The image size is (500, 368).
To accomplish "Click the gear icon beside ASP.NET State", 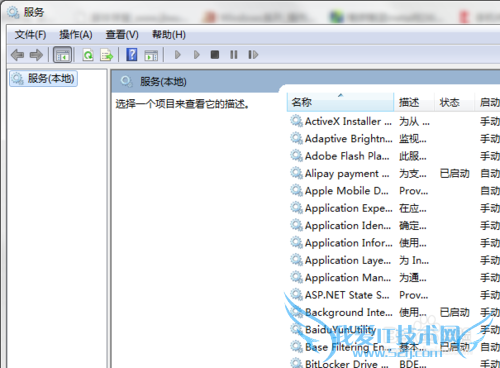I will tap(296, 294).
